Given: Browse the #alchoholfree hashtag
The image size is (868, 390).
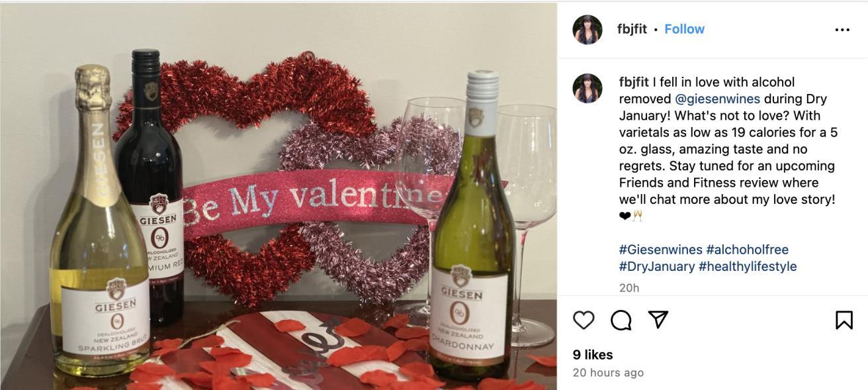Looking at the screenshot, I should pyautogui.click(x=747, y=250).
